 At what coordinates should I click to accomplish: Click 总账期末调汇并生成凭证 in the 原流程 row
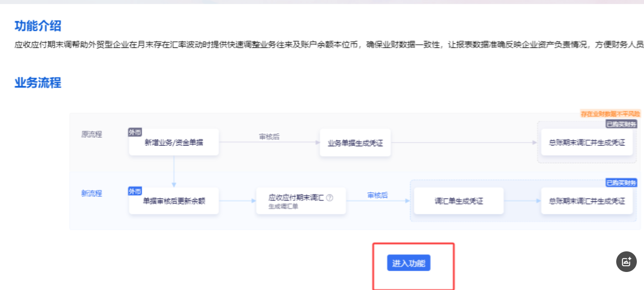coord(587,143)
